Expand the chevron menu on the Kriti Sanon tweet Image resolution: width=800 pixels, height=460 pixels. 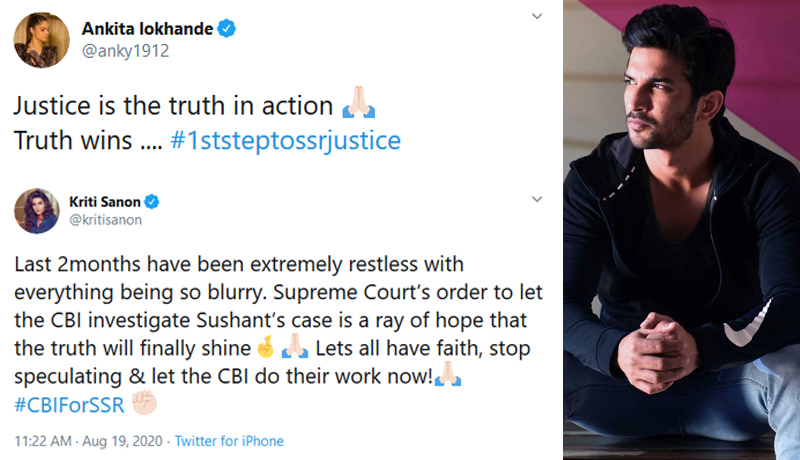coord(537,191)
